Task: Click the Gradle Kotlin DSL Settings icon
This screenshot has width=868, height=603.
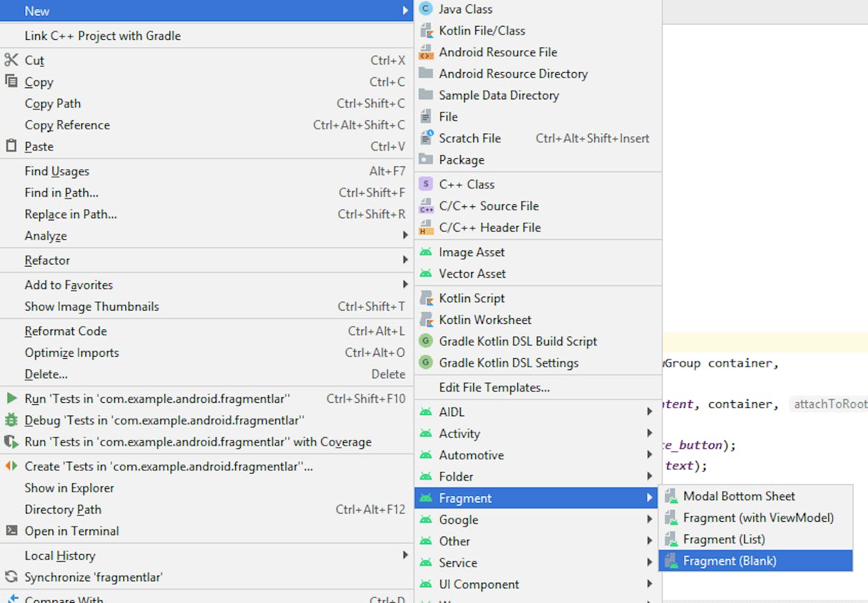Action: [x=426, y=363]
